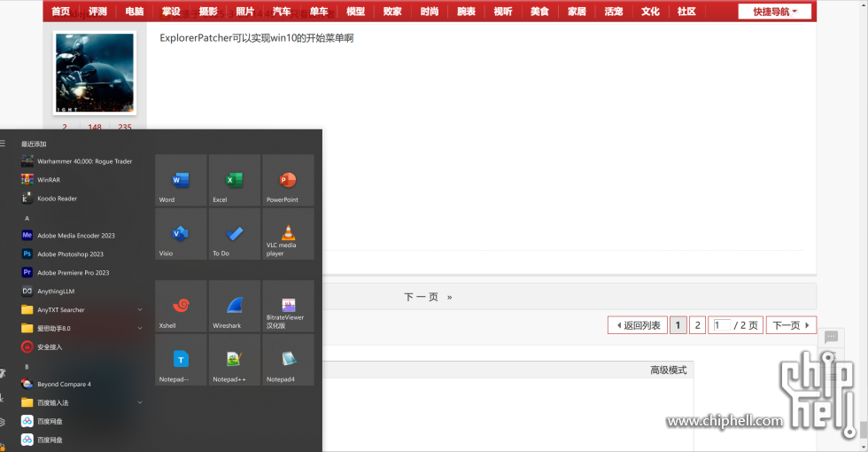
Task: Open Adobe Photoshop 2023
Action: point(81,253)
